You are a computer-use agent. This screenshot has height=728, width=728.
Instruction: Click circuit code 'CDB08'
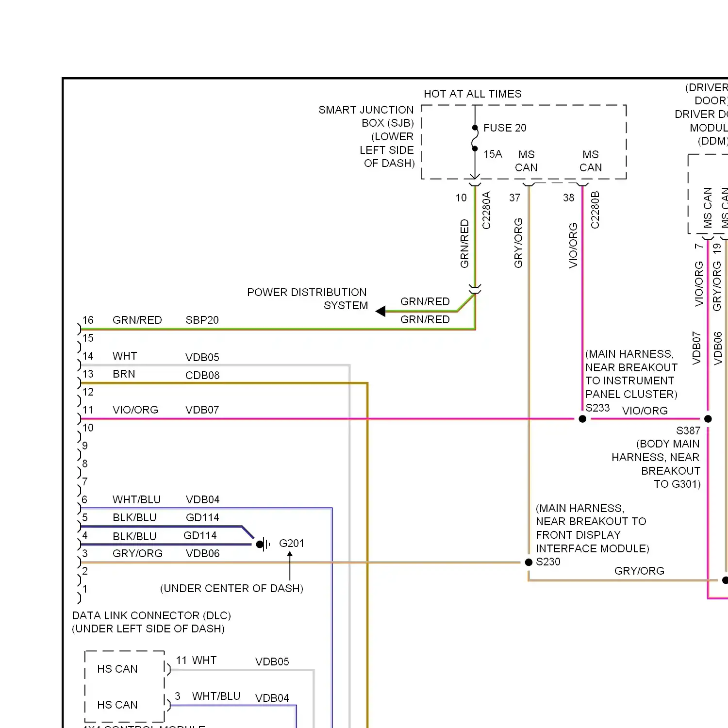[202, 375]
